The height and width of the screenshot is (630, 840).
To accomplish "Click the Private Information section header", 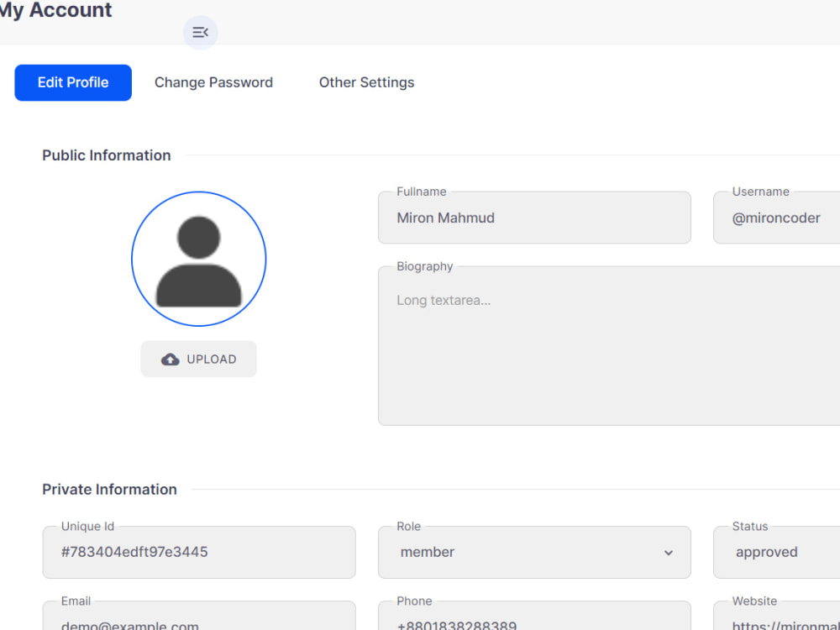I will pyautogui.click(x=109, y=489).
